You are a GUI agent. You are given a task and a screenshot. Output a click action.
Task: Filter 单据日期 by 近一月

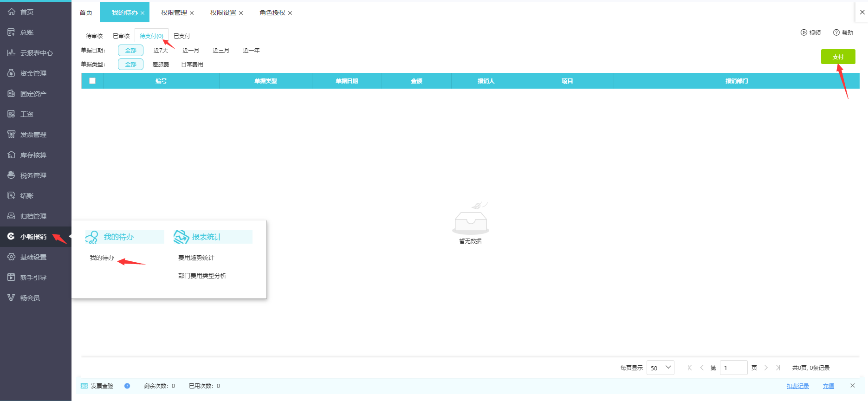click(x=191, y=51)
